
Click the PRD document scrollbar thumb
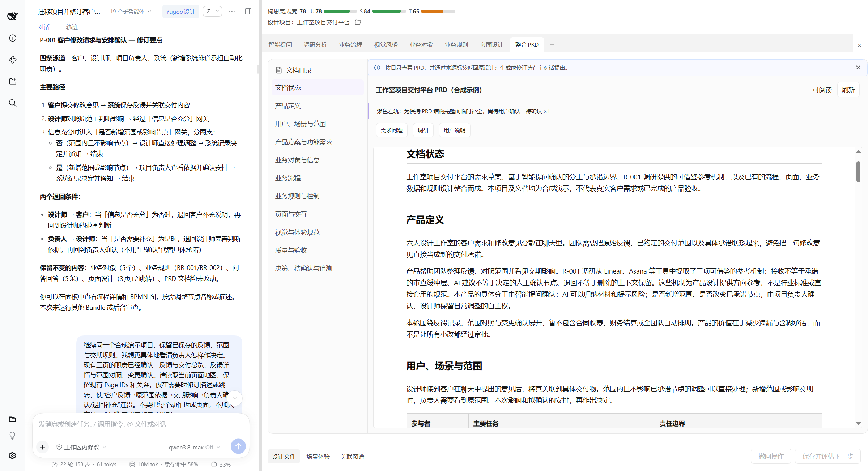(x=858, y=172)
